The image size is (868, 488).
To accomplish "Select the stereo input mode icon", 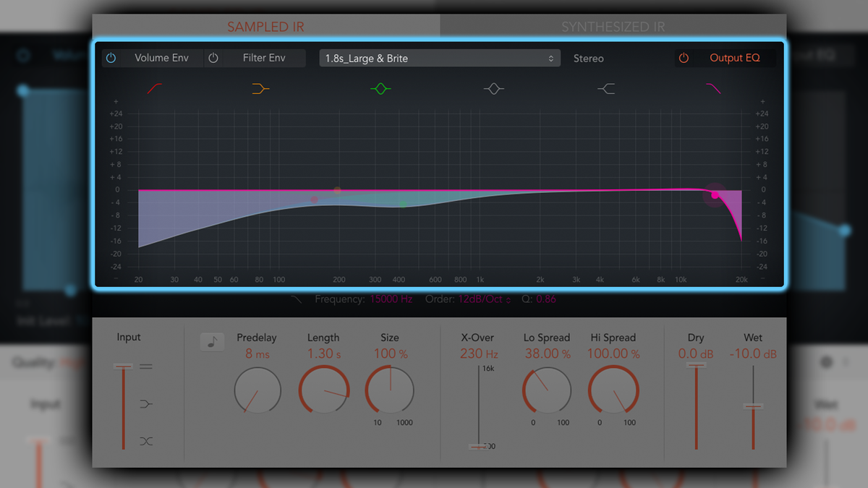I will [145, 367].
